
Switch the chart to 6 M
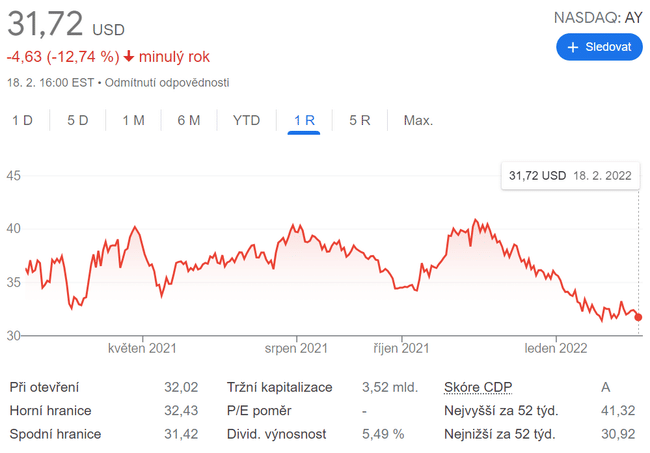[x=189, y=120]
